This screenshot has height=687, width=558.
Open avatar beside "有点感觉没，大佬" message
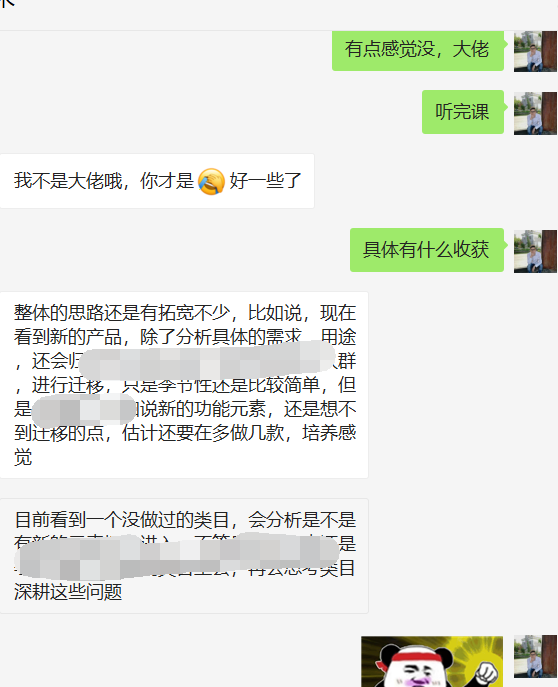(x=535, y=51)
